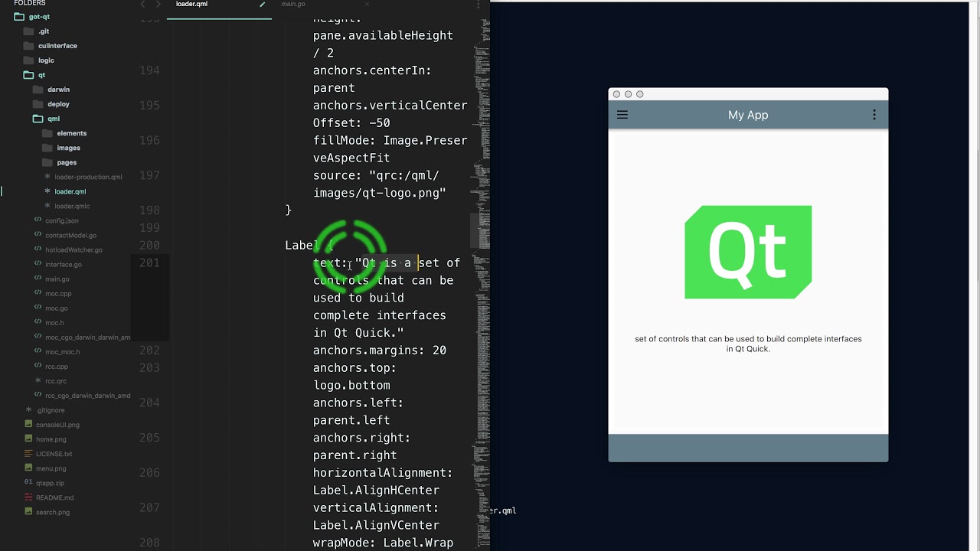980x551 pixels.
Task: Click the code icon beside main.go in sidebar
Action: pyautogui.click(x=38, y=279)
